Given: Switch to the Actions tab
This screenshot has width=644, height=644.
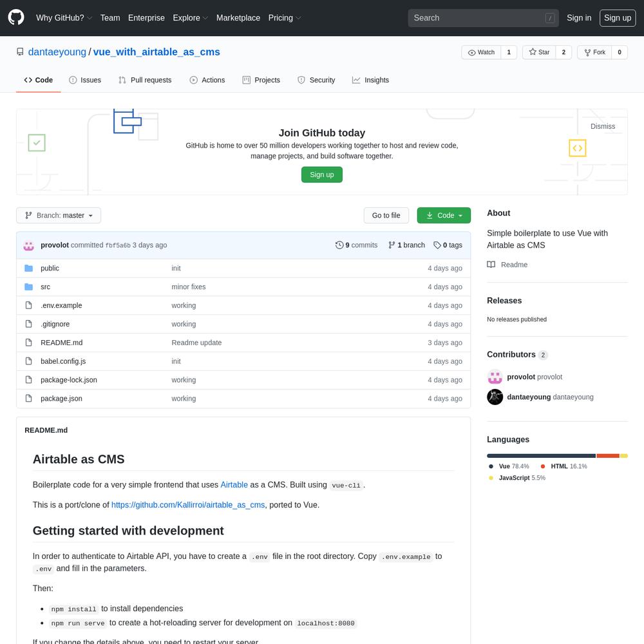Looking at the screenshot, I should click(207, 80).
